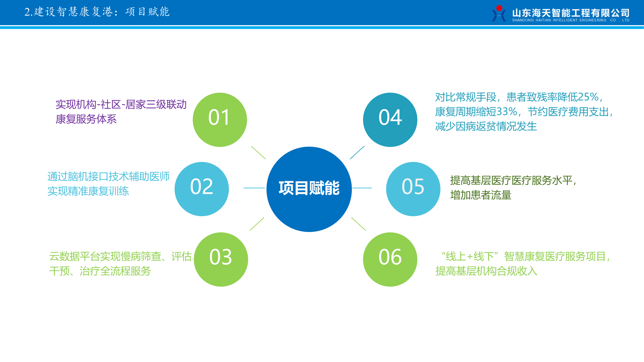Image resolution: width=644 pixels, height=362 pixels.
Task: Click the green 06 circle
Action: click(390, 259)
